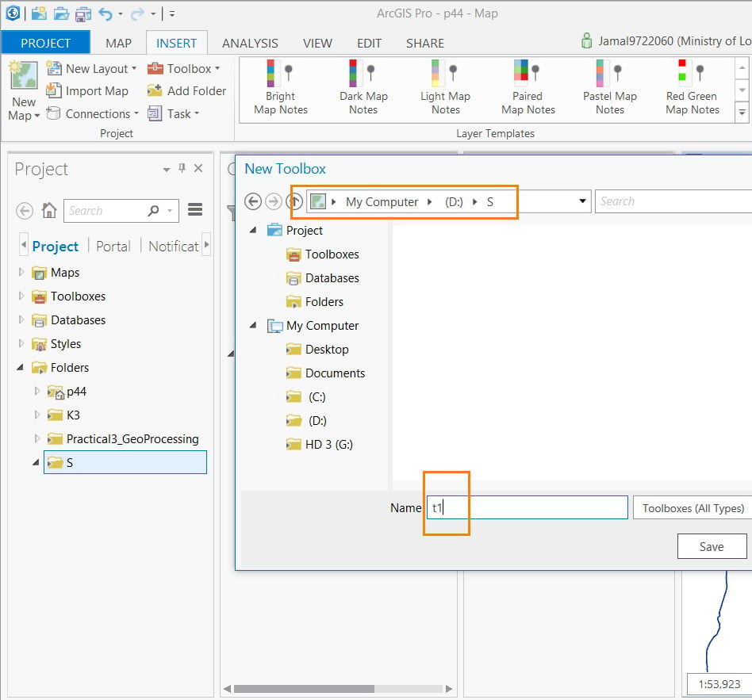
Task: Select the INSERT ribbon tab
Action: point(176,43)
